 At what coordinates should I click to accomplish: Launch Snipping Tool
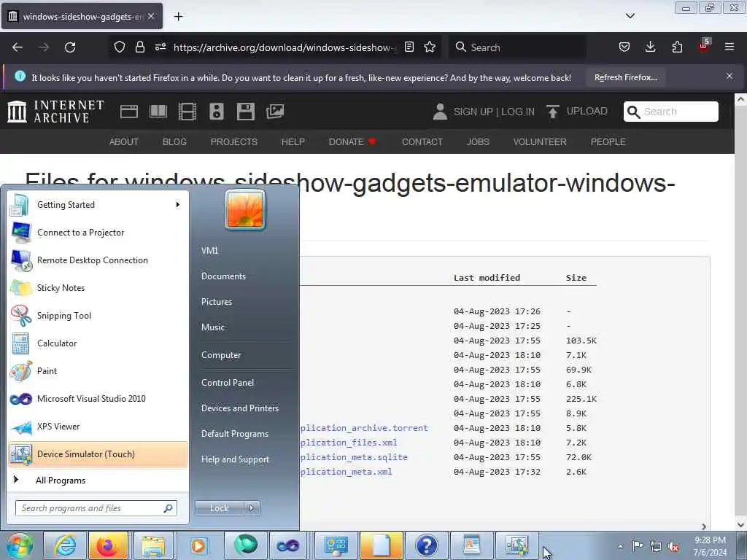click(98, 315)
